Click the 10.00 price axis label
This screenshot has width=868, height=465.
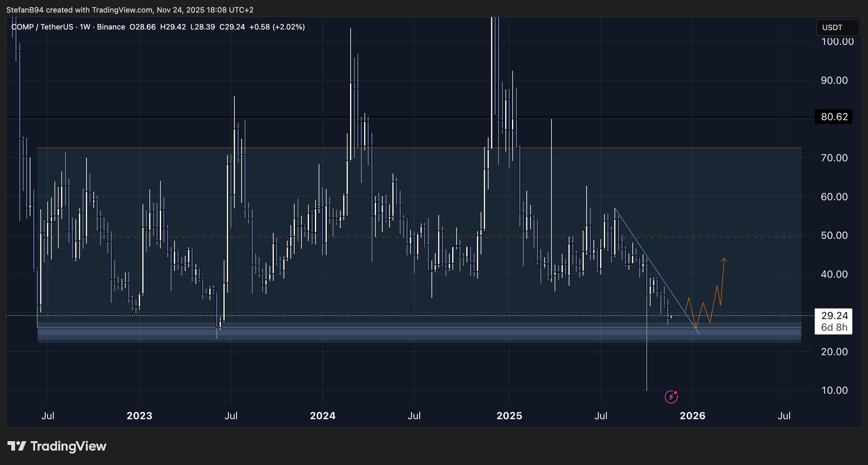click(x=834, y=390)
